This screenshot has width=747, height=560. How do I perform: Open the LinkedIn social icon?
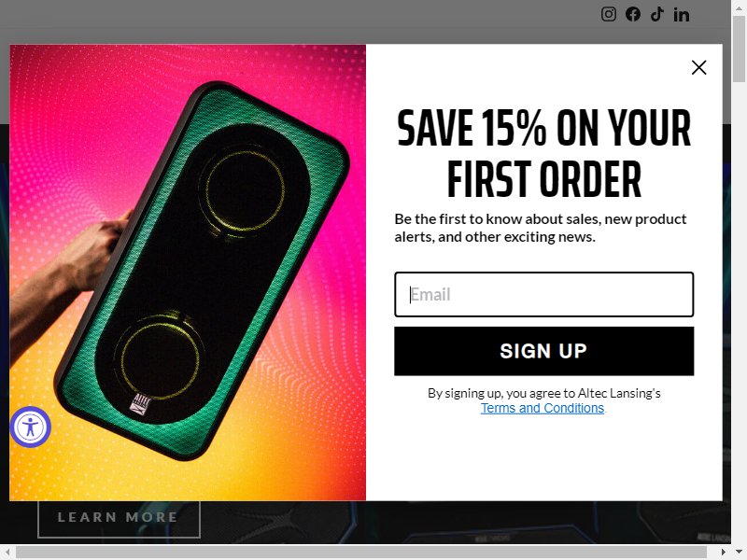[682, 15]
